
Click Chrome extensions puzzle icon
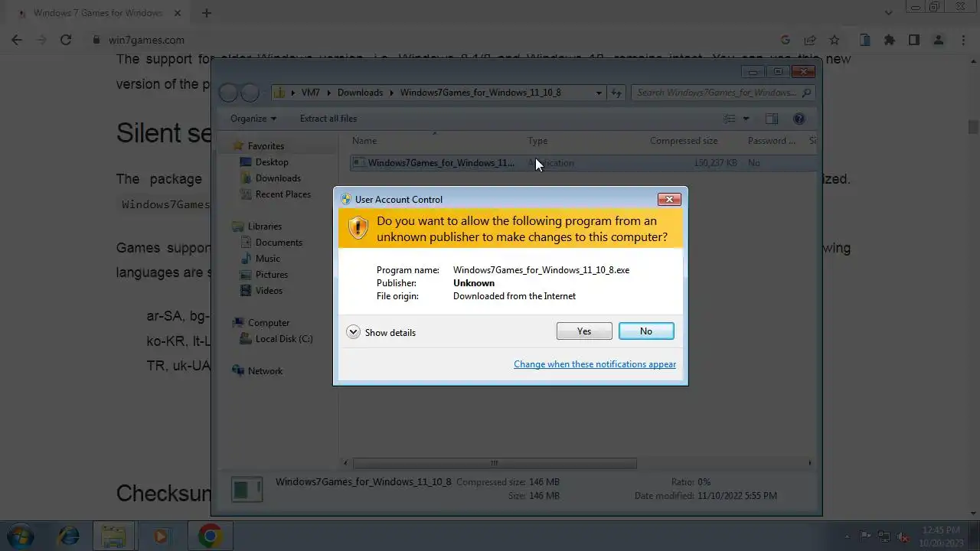coord(890,40)
